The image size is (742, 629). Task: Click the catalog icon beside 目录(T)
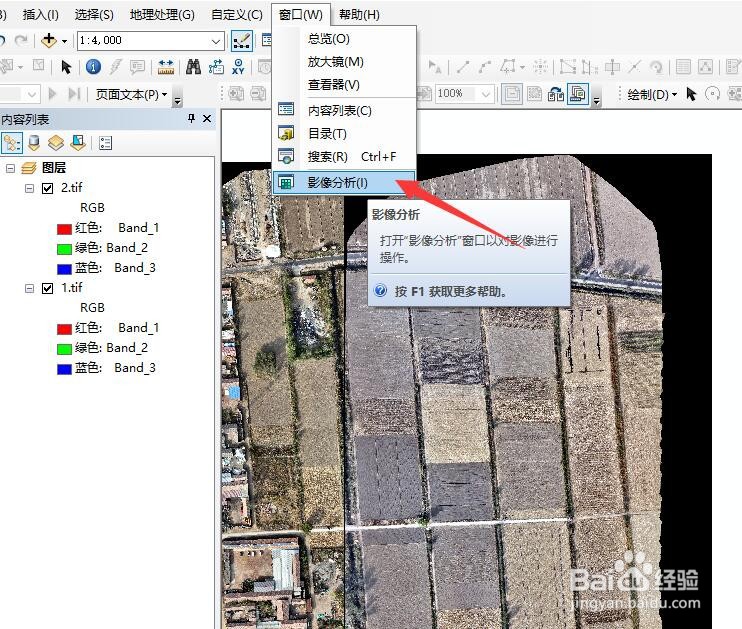[286, 133]
